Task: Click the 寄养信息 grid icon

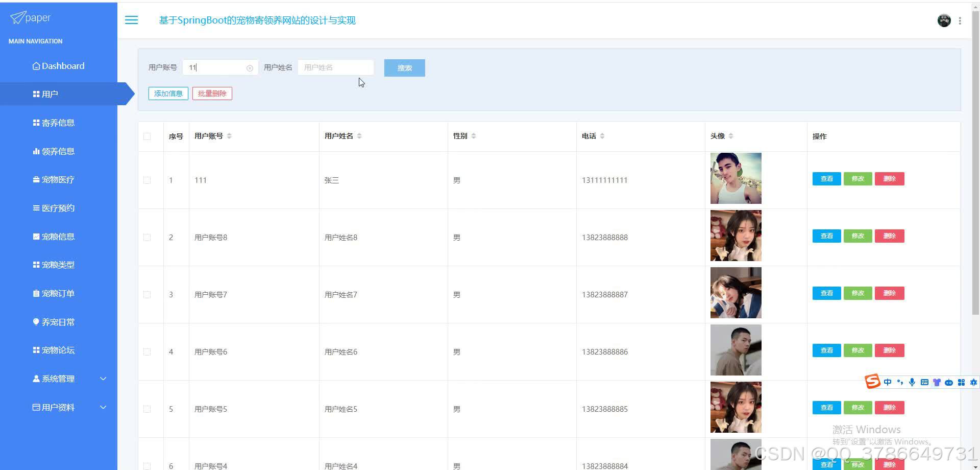Action: point(36,123)
